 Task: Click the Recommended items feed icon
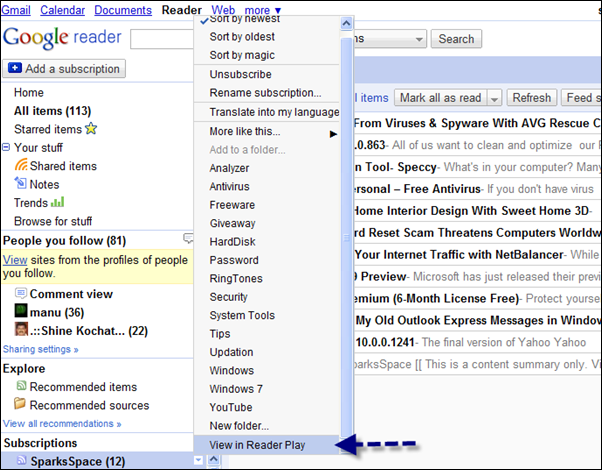[x=22, y=385]
